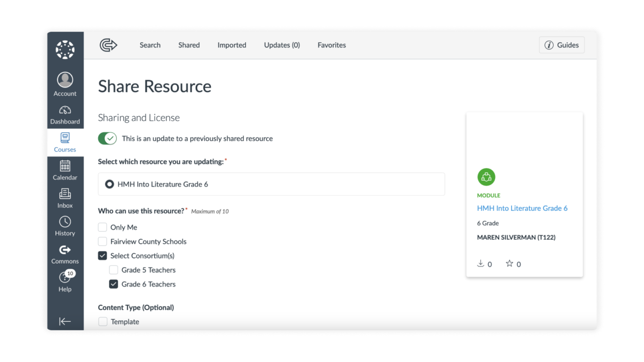The height and width of the screenshot is (362, 644).
Task: Open the Imported tab
Action: [232, 45]
